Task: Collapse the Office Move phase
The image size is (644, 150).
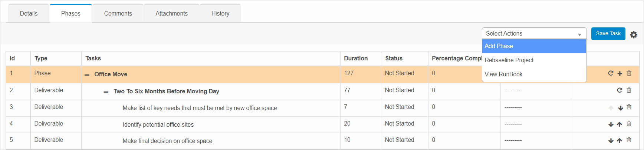Action: click(x=87, y=75)
